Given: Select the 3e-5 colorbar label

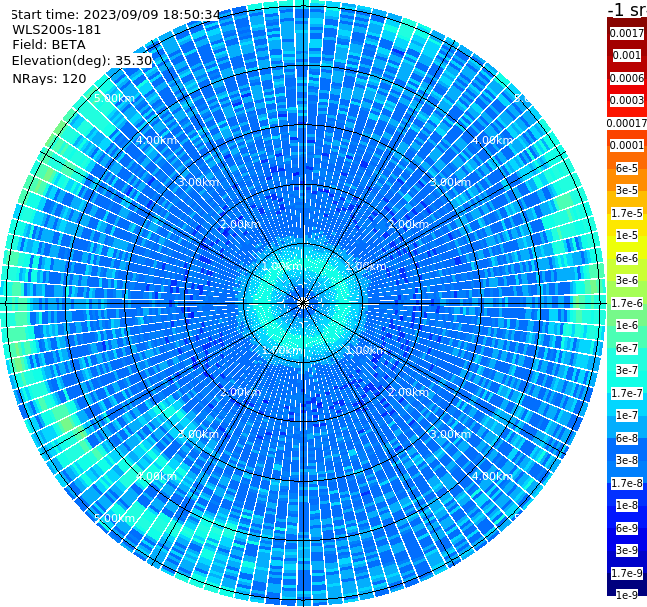Looking at the screenshot, I should 627,190.
